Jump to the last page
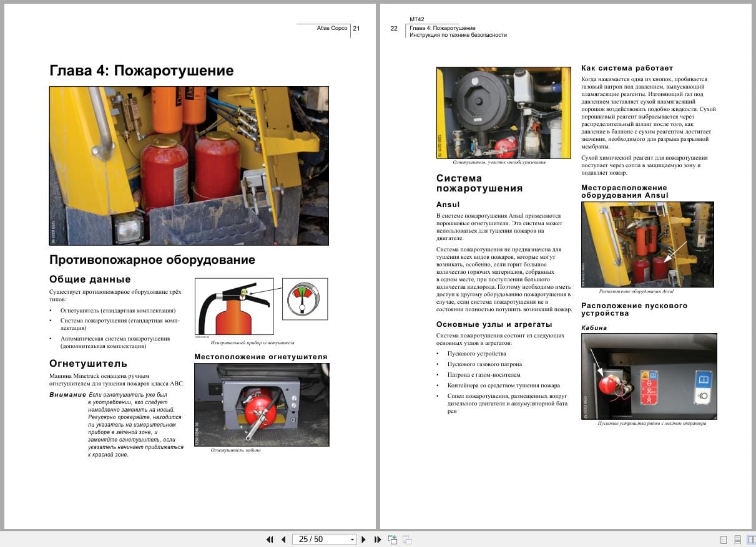Screen dimensions: 756x547 377,540
